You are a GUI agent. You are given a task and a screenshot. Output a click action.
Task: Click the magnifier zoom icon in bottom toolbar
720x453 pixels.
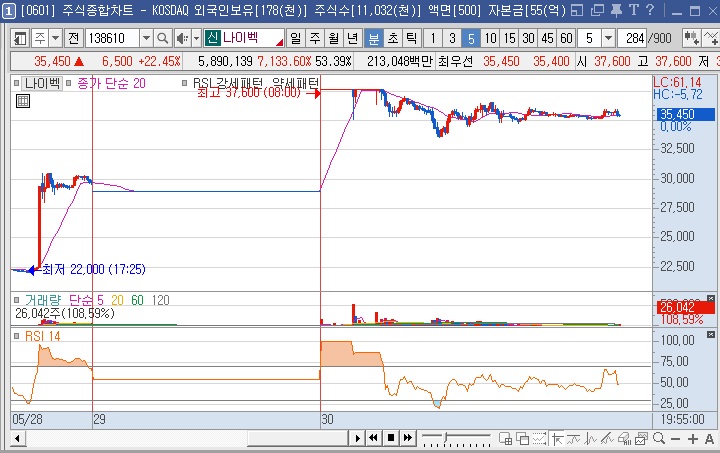659,439
